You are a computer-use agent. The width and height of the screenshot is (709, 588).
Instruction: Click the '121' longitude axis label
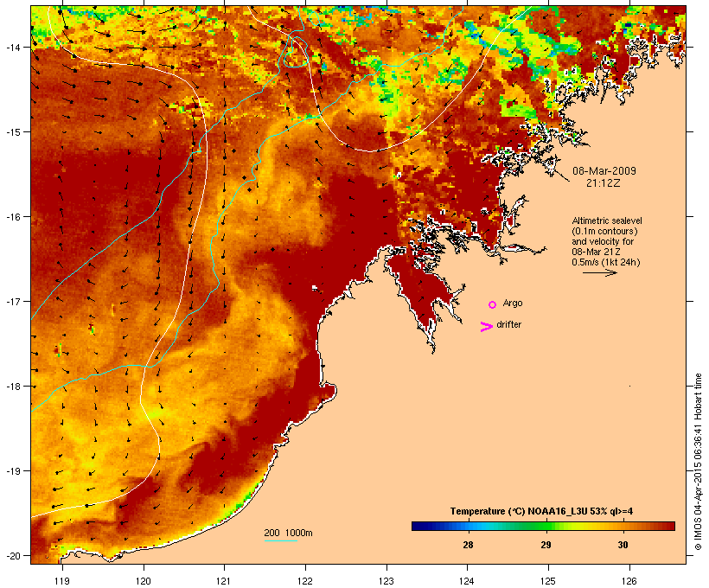point(224,581)
